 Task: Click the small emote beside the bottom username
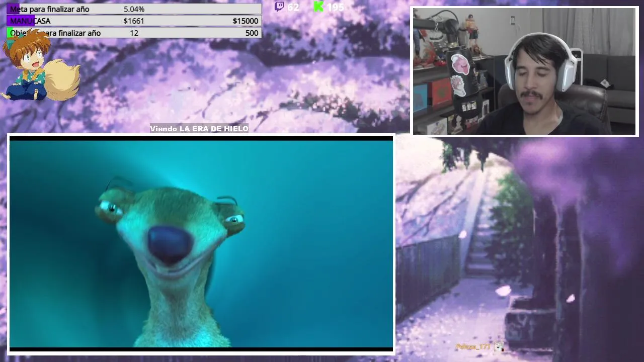pos(498,346)
